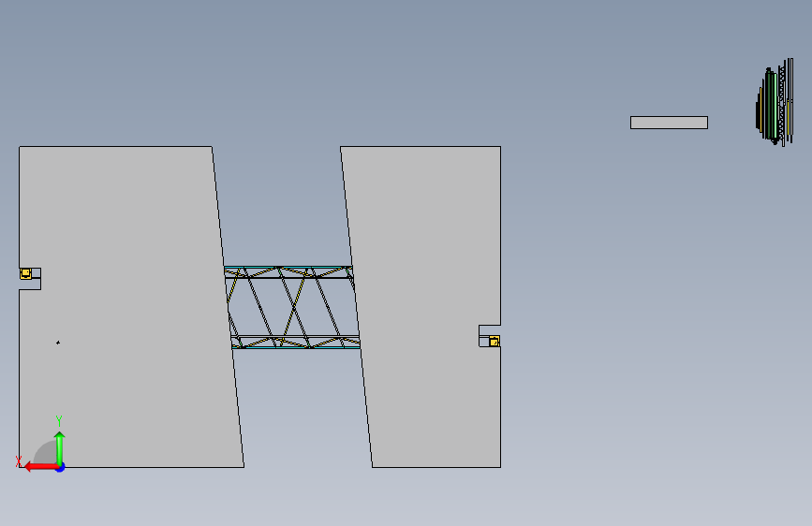This screenshot has height=526, width=812.
Task: Select the small grey rectangular bar
Action: (669, 123)
